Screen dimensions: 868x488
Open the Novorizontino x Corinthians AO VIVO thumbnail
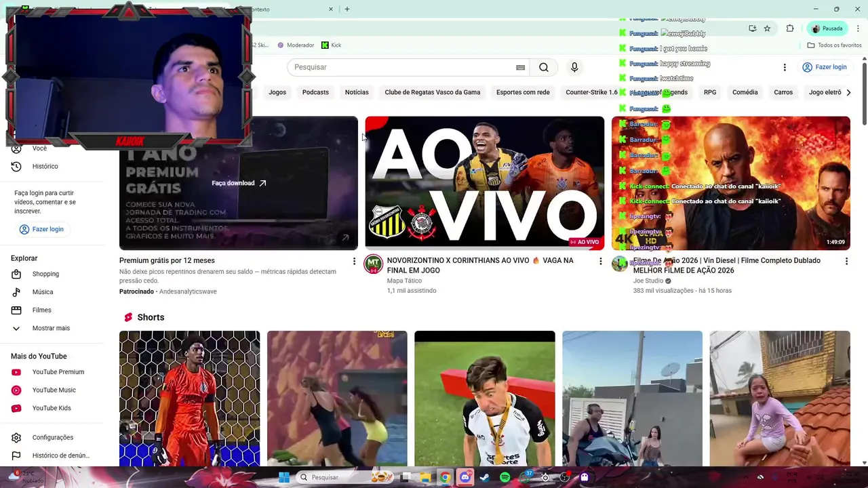485,183
